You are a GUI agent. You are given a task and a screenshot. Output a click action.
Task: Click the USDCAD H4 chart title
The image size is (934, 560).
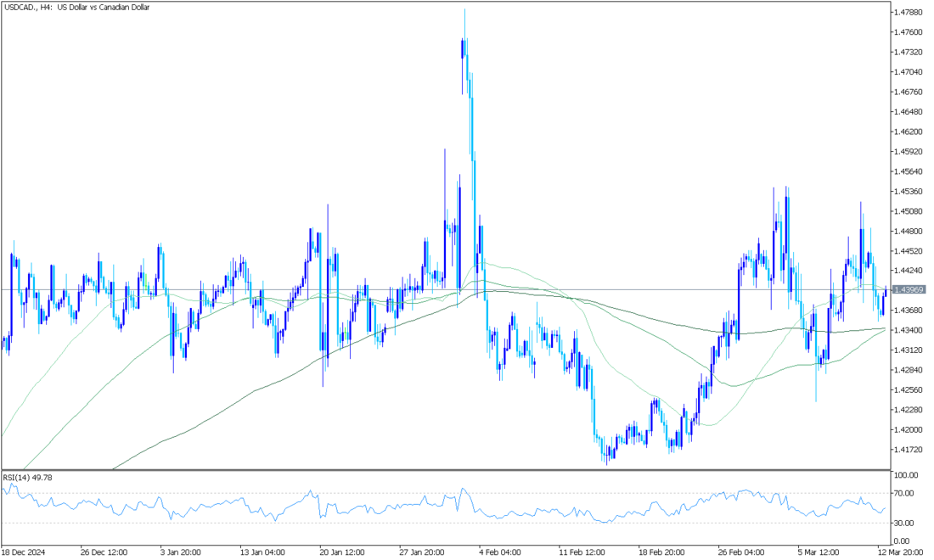pos(76,7)
